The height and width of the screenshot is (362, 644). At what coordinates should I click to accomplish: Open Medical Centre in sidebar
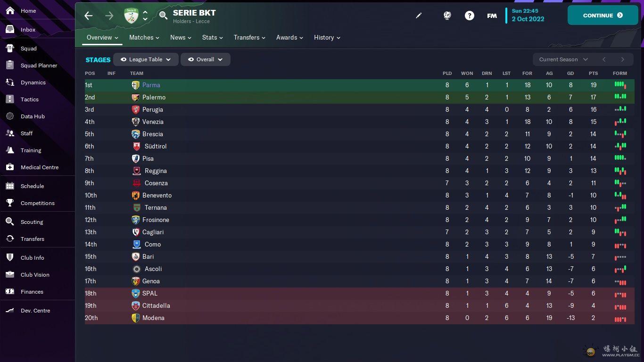tap(40, 167)
